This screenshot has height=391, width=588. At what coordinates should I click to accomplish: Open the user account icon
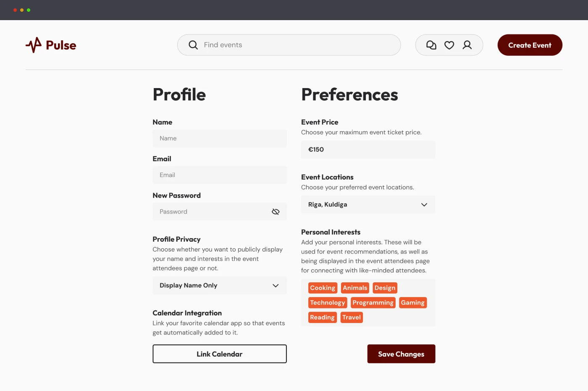467,45
